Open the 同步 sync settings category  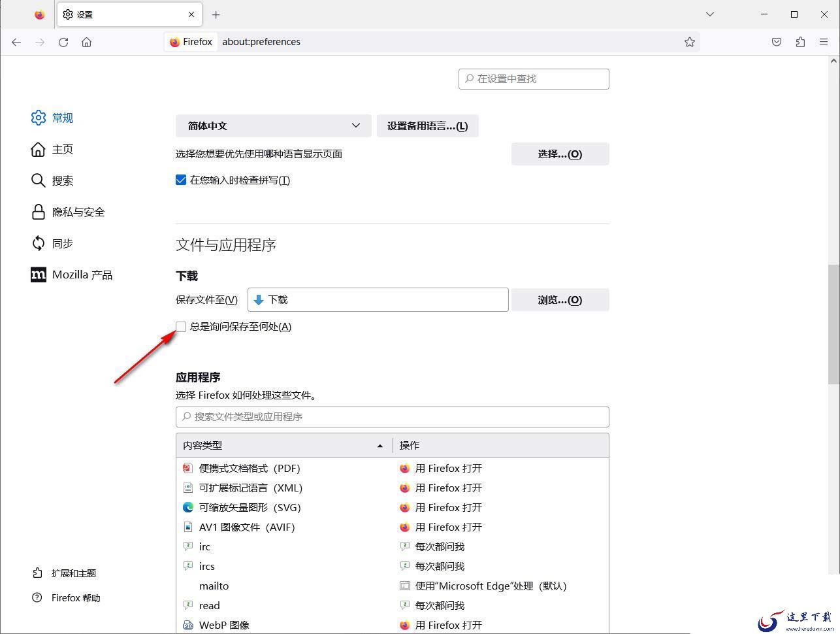[52, 243]
